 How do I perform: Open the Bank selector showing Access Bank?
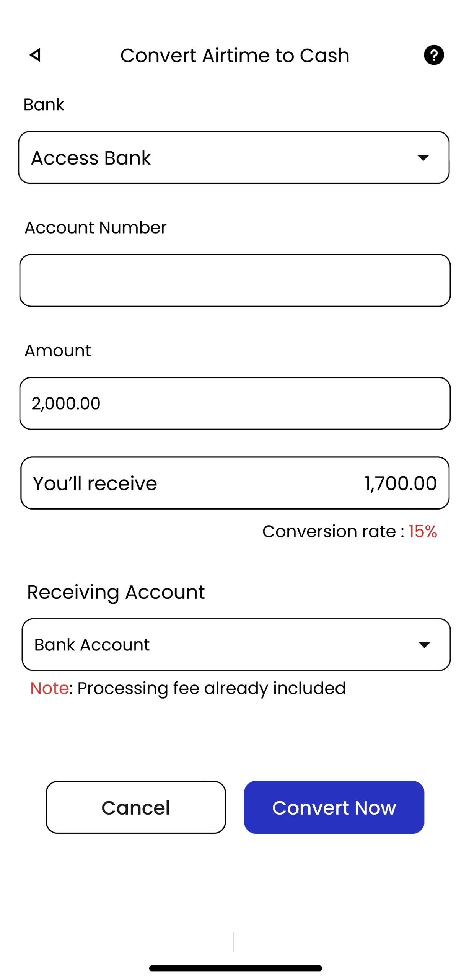pos(234,157)
